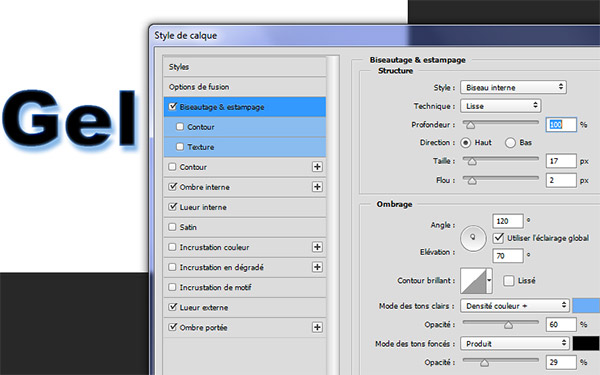Add another Incrustation couleur via plus icon

coord(317,247)
